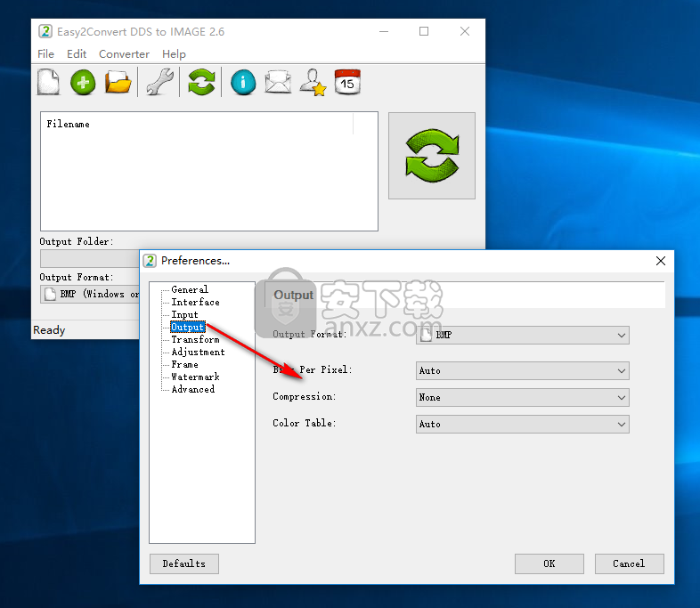
Task: Select Adjustment in the preferences tree
Action: [x=198, y=352]
